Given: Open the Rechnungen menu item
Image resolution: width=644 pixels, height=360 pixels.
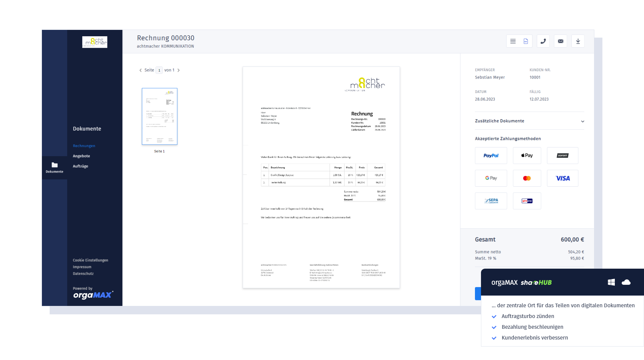Looking at the screenshot, I should [x=84, y=146].
